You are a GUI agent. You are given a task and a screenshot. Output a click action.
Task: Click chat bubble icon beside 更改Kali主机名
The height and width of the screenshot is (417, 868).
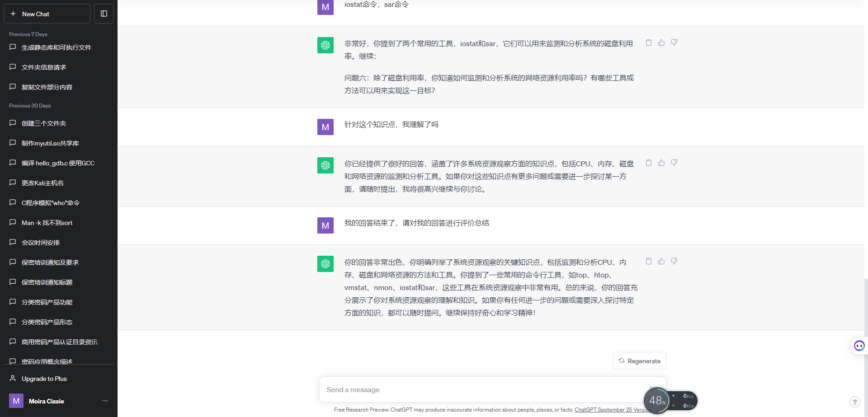click(13, 183)
